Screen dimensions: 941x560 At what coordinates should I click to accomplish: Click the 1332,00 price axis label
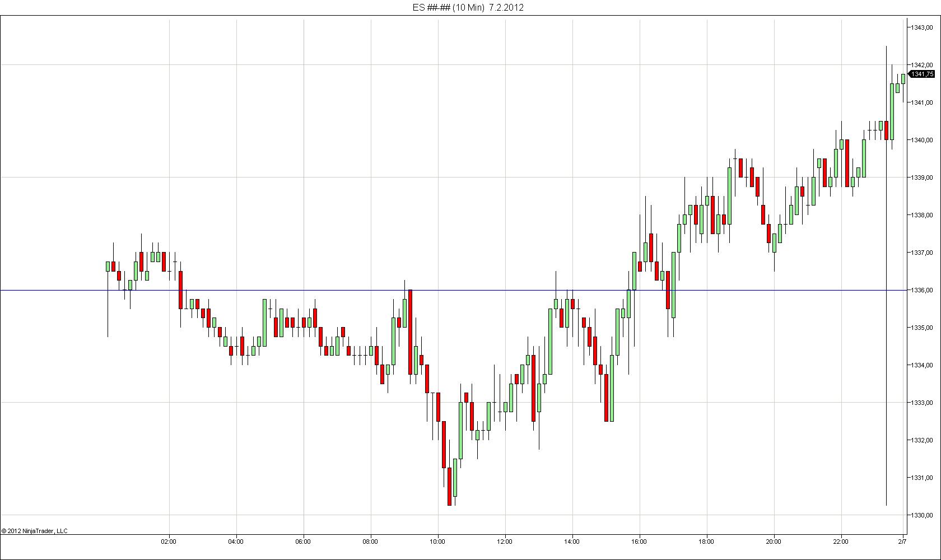pos(922,440)
